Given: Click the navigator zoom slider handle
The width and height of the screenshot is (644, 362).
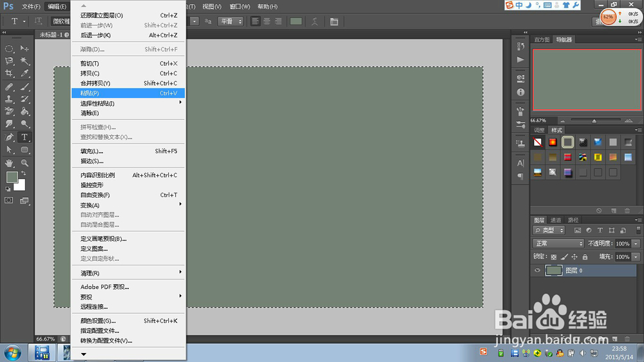Looking at the screenshot, I should (x=594, y=121).
